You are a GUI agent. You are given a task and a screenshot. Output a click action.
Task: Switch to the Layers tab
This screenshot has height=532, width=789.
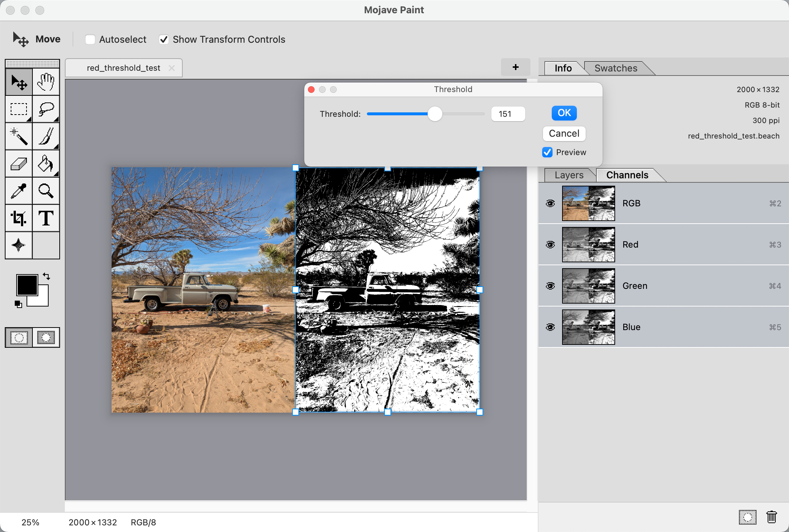coord(569,175)
